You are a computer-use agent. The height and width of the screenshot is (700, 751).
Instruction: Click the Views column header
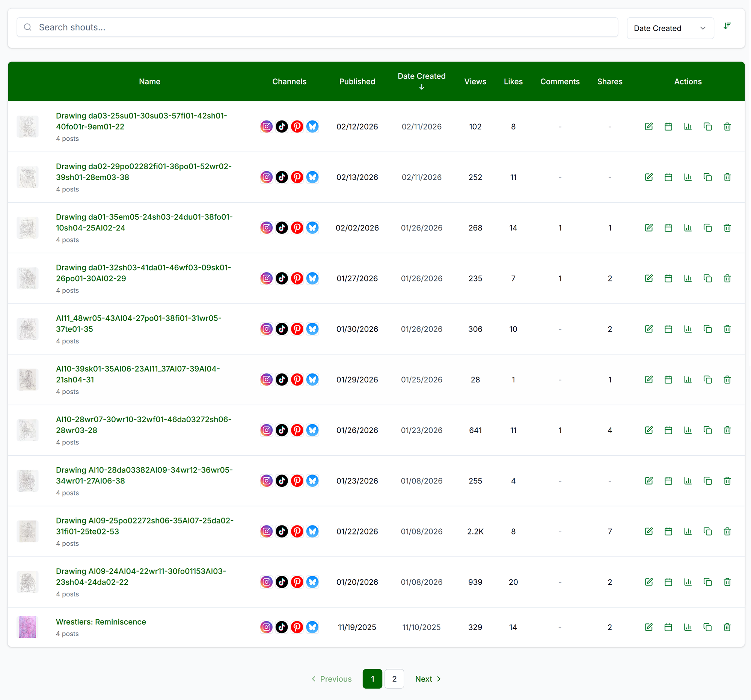click(475, 81)
